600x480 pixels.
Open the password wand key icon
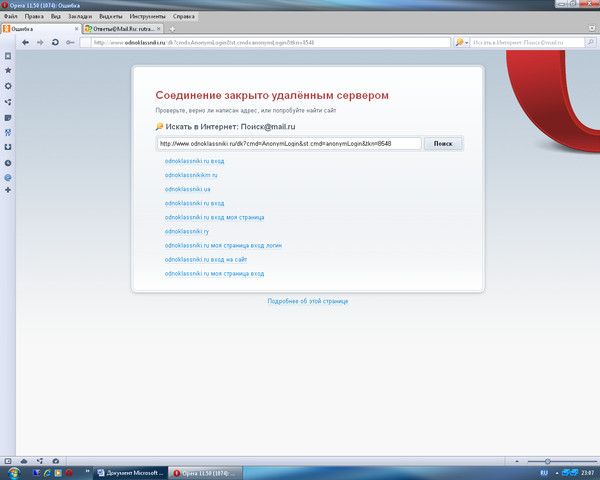[x=70, y=42]
